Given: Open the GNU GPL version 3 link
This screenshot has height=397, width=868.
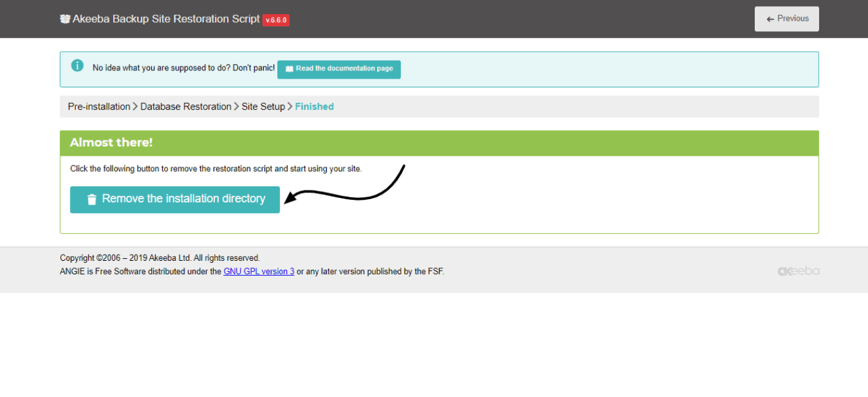Looking at the screenshot, I should (x=259, y=272).
